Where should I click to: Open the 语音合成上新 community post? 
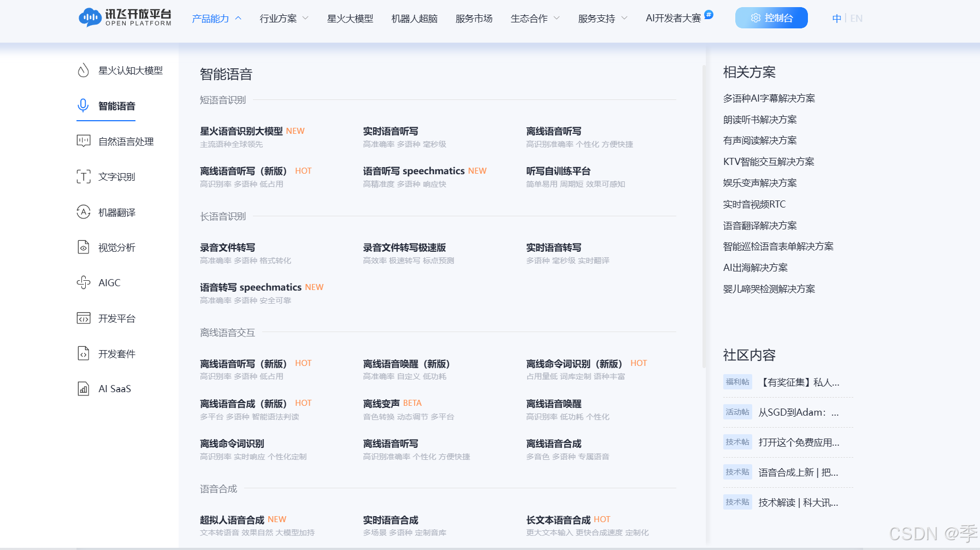click(x=799, y=472)
